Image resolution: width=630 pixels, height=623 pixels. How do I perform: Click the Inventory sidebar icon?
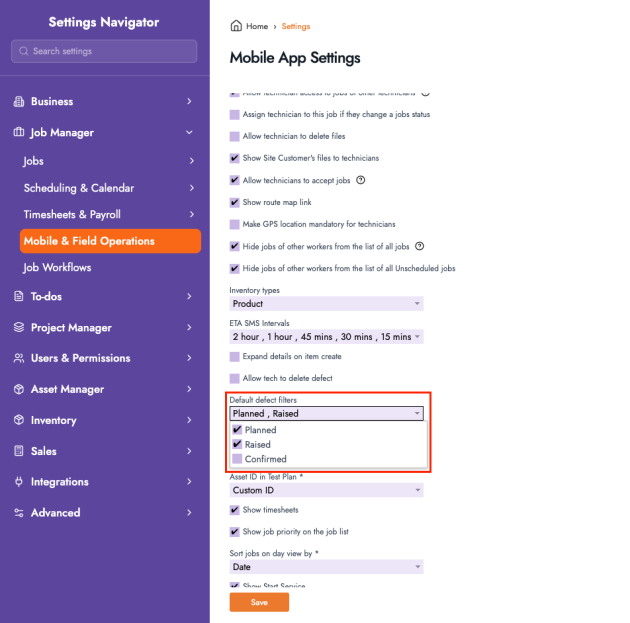[19, 420]
